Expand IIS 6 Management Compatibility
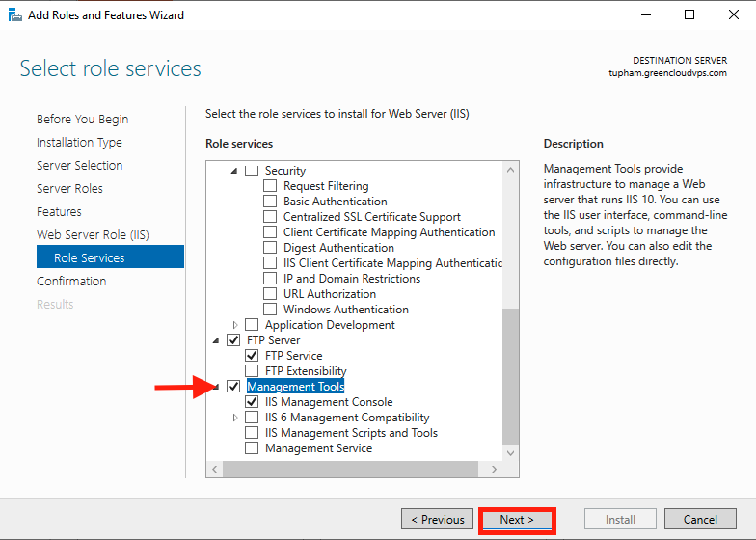The height and width of the screenshot is (540, 756). click(235, 418)
